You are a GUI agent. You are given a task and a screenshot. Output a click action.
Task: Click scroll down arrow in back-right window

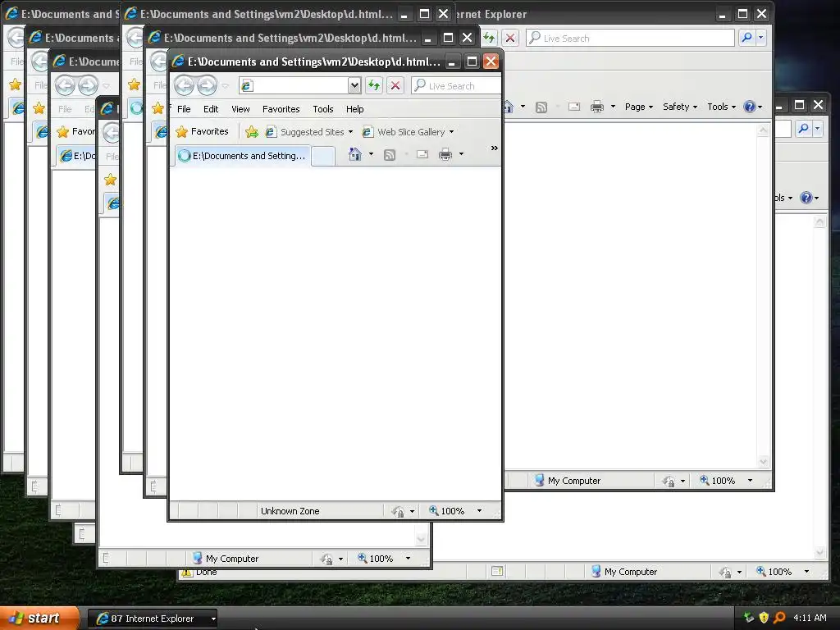pos(764,462)
